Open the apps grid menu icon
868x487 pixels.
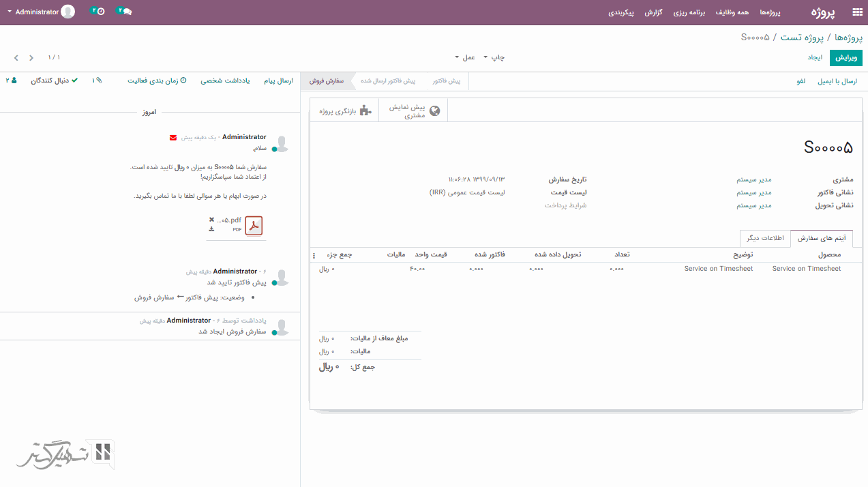[x=856, y=12]
